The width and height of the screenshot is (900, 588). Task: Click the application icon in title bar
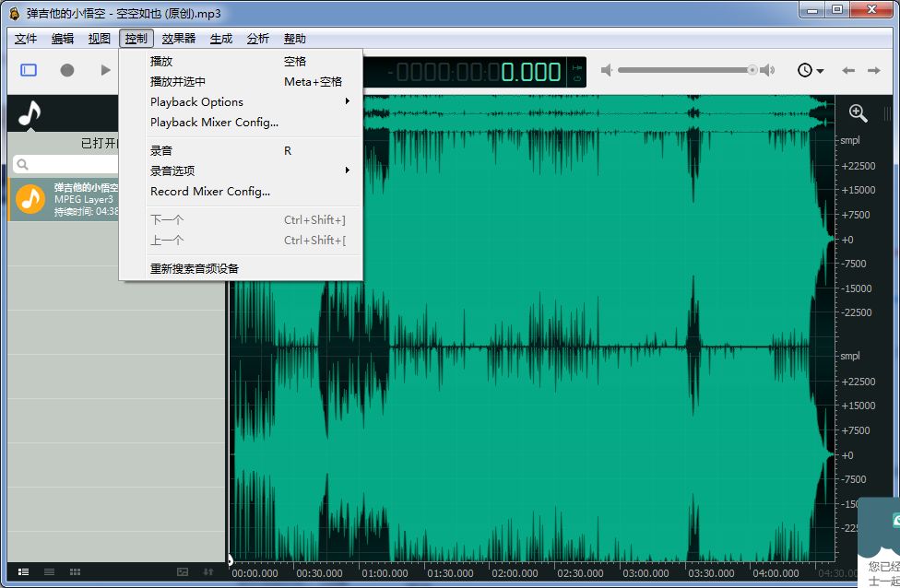(15, 13)
